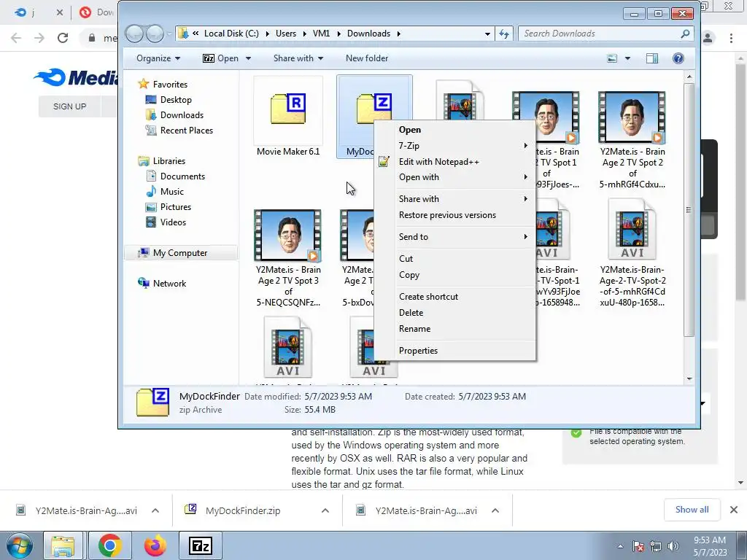Expand options for MyDockFinder.zip download
The height and width of the screenshot is (560, 747).
coord(325,510)
